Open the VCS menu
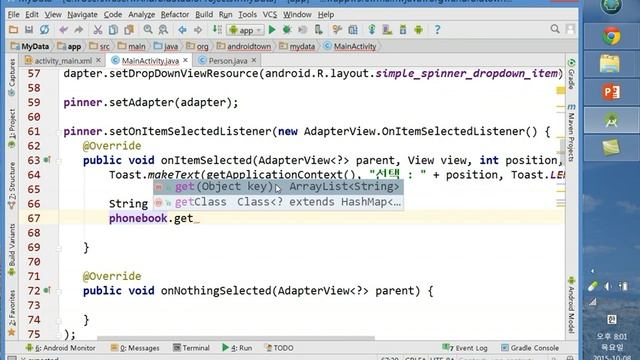The width and height of the screenshot is (640, 360). click(270, 14)
